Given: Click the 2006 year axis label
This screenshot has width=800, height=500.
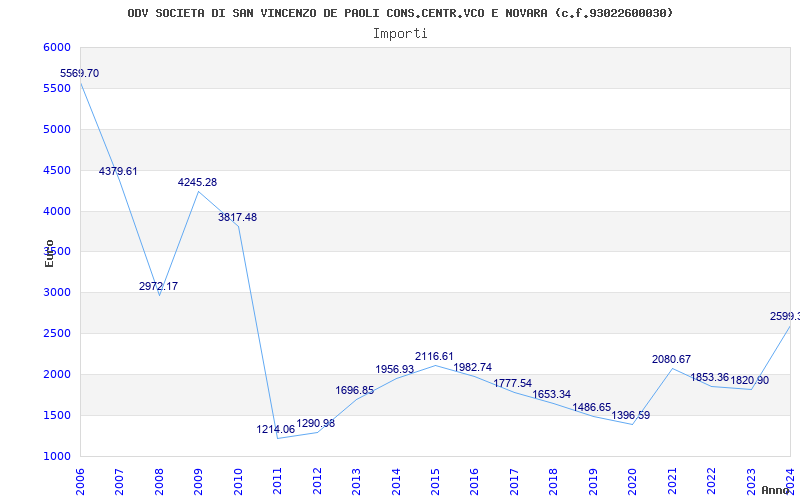Looking at the screenshot, I should [x=80, y=482].
